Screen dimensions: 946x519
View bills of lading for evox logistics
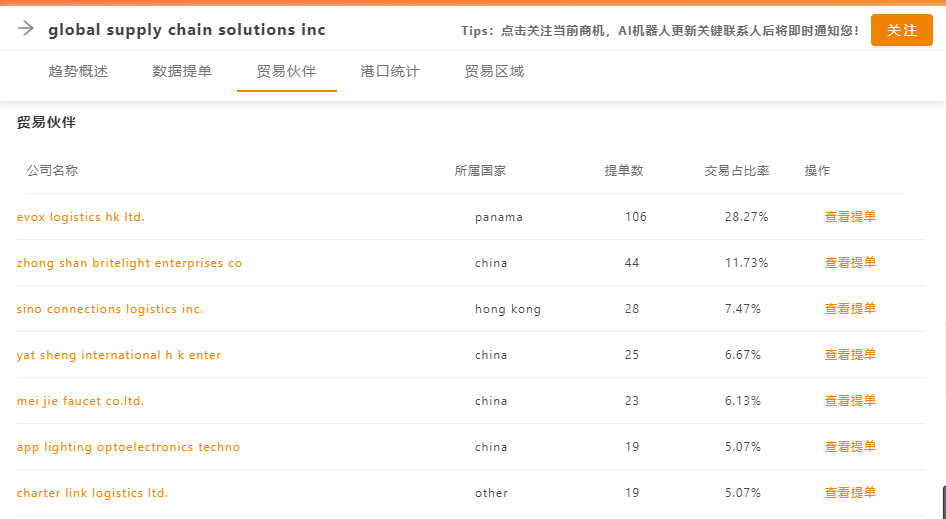pos(850,217)
